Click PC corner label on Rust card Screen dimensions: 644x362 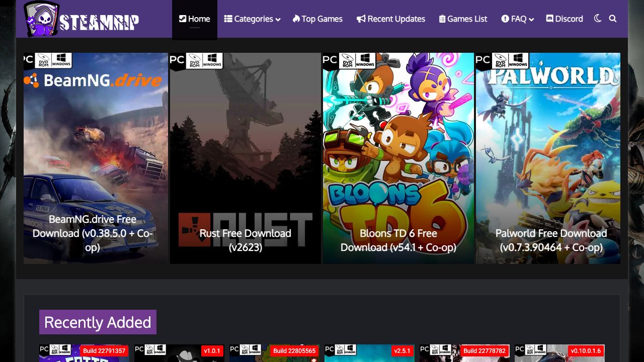pos(177,60)
